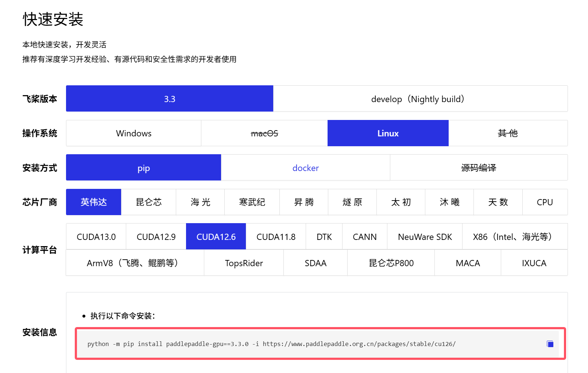
Task: Click the 安装方式 row label
Action: pos(40,168)
